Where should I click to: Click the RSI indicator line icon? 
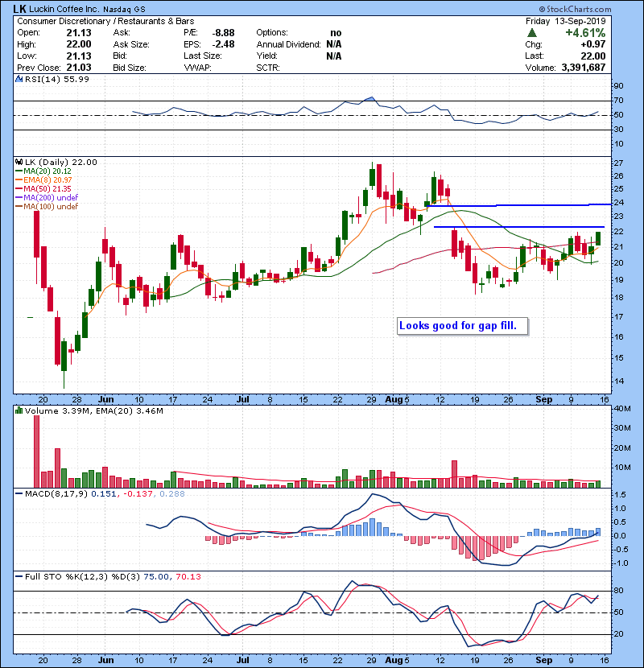pos(19,79)
